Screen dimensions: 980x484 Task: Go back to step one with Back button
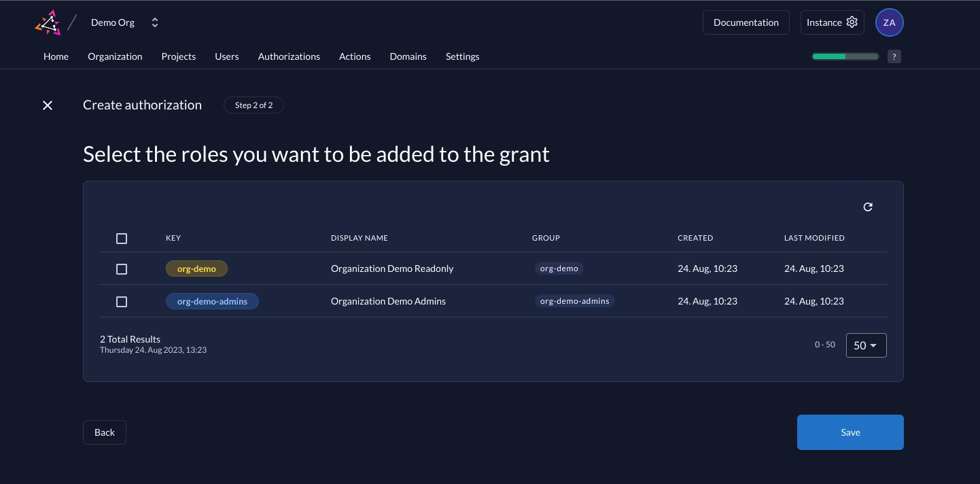104,432
